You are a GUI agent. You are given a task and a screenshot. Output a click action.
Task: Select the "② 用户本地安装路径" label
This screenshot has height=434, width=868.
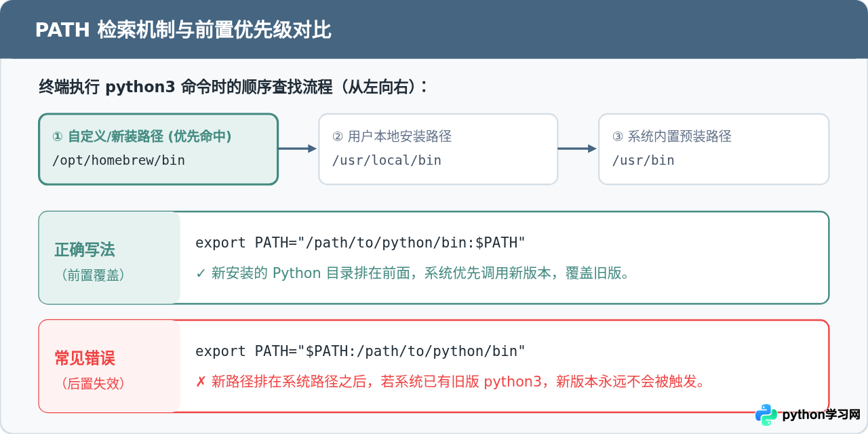coord(392,136)
